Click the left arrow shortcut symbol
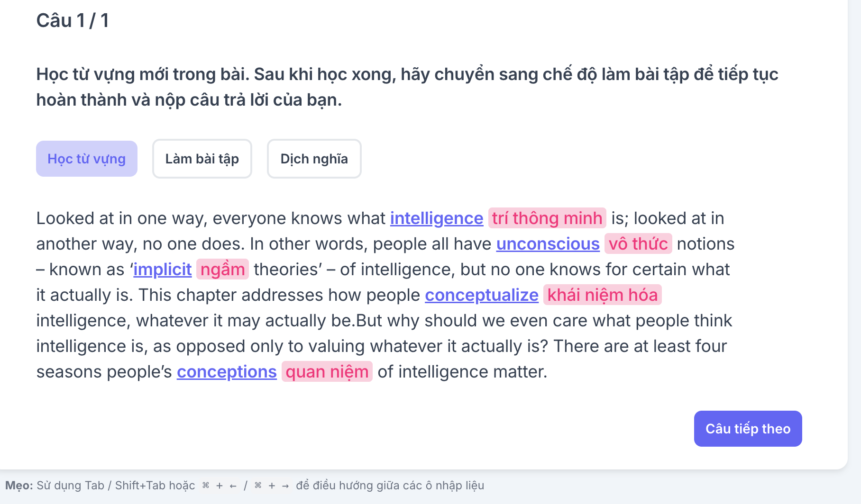 [x=233, y=486]
